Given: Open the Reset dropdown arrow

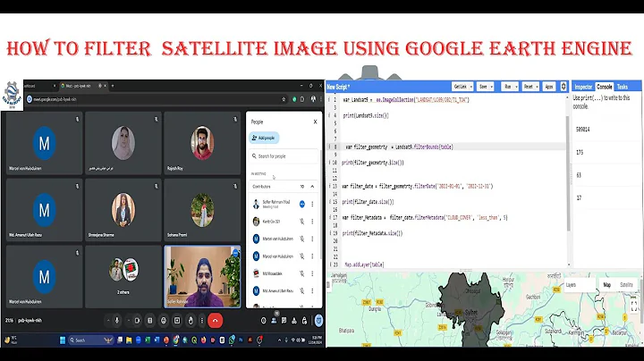Looking at the screenshot, I should click(x=537, y=87).
